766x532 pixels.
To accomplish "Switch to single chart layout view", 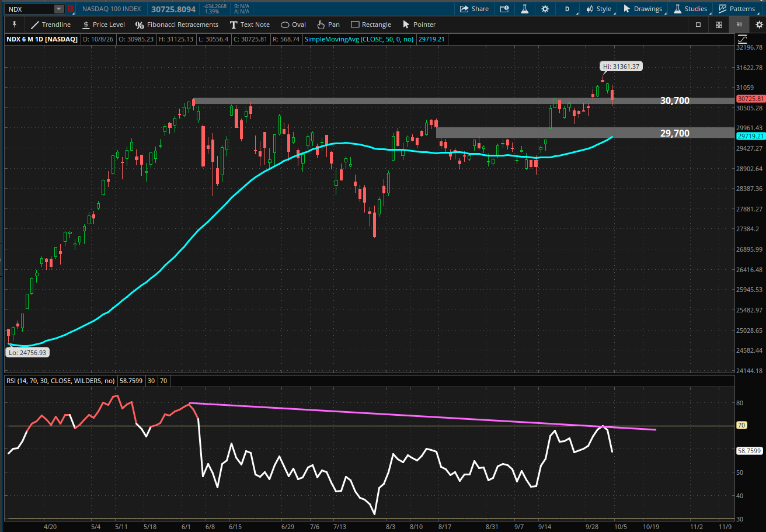I will [698, 25].
